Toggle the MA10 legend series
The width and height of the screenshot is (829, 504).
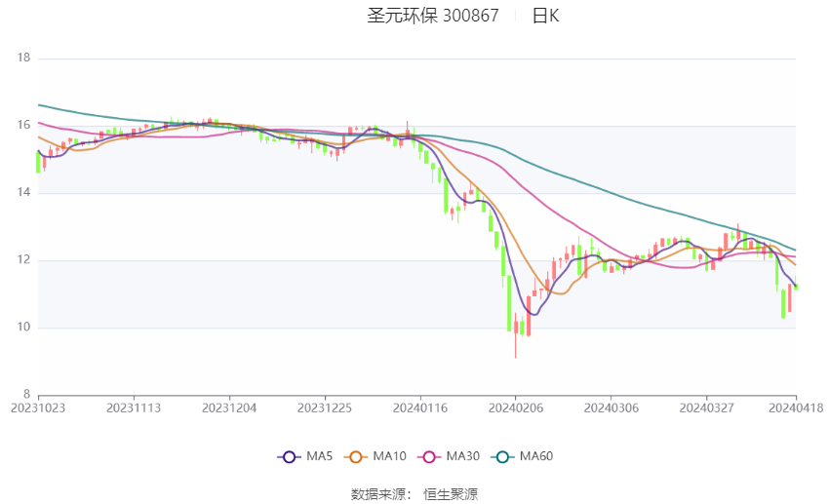click(375, 456)
